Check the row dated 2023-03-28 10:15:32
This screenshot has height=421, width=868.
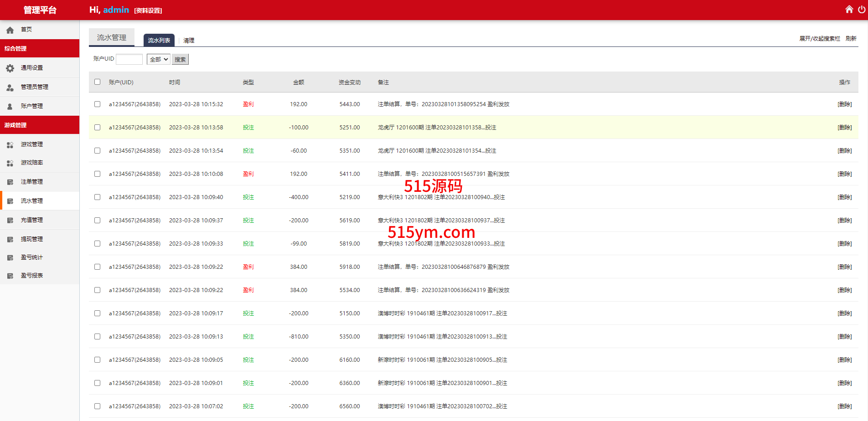tap(97, 104)
